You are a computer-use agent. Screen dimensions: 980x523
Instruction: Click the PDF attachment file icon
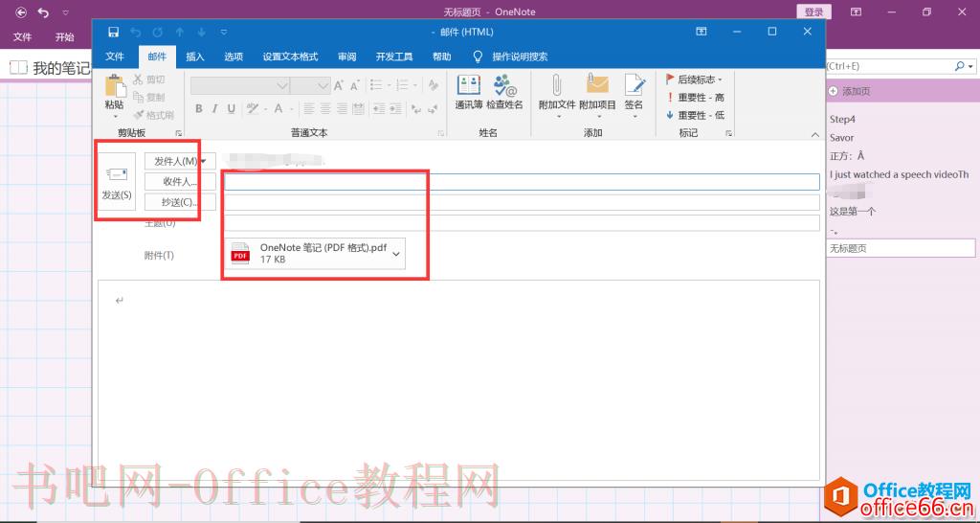[x=240, y=254]
